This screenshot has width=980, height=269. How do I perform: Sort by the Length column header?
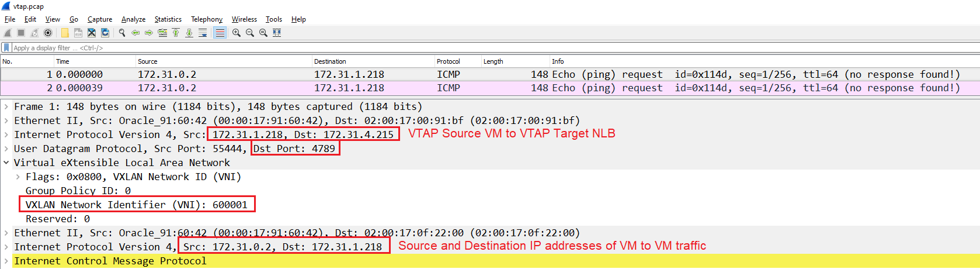click(516, 61)
